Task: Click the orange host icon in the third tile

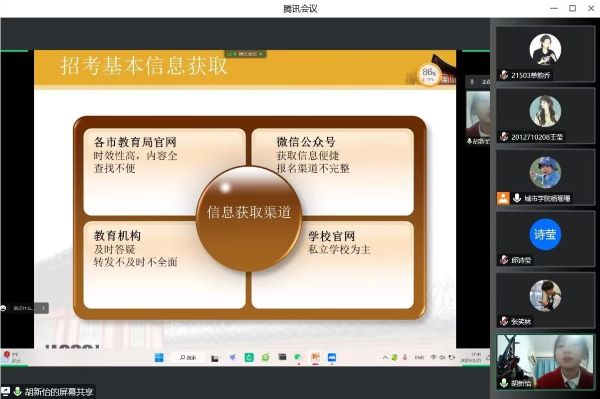Action: click(x=503, y=198)
